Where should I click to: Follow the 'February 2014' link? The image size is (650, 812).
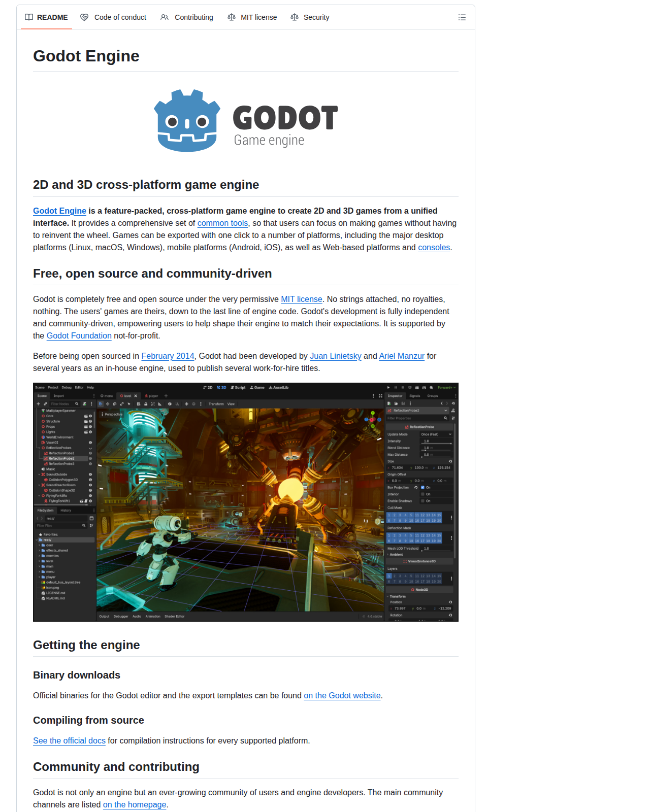(168, 356)
